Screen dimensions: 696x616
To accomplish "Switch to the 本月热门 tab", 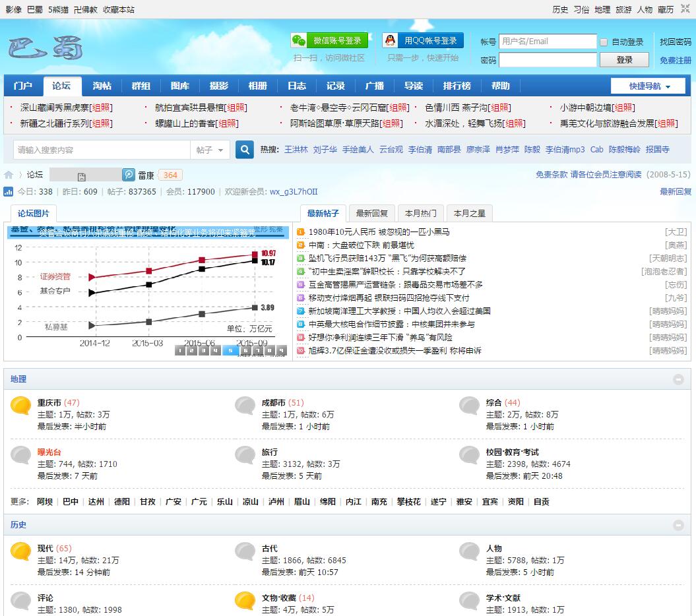I will point(420,213).
